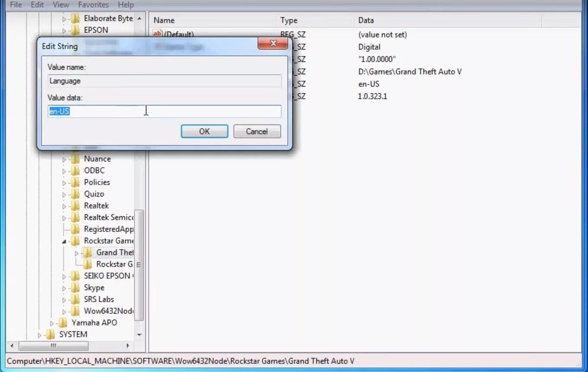588x372 pixels.
Task: Click the horizontal scrollbar left arrow
Action: point(12,346)
